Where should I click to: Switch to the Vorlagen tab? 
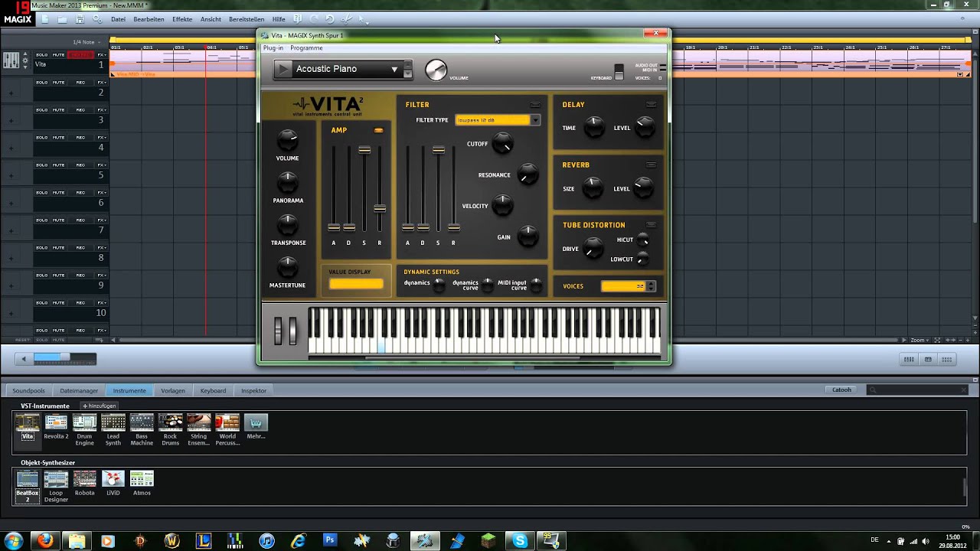point(173,390)
